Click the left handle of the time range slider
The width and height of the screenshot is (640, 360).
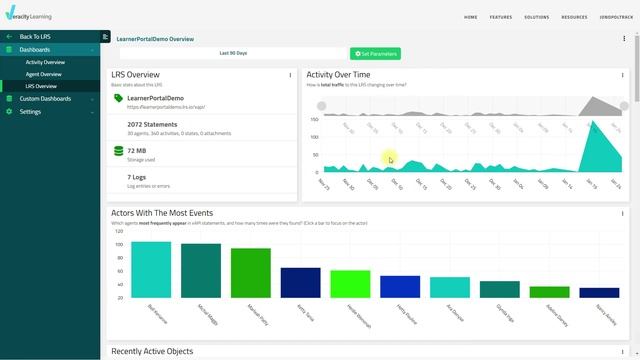pos(322,106)
